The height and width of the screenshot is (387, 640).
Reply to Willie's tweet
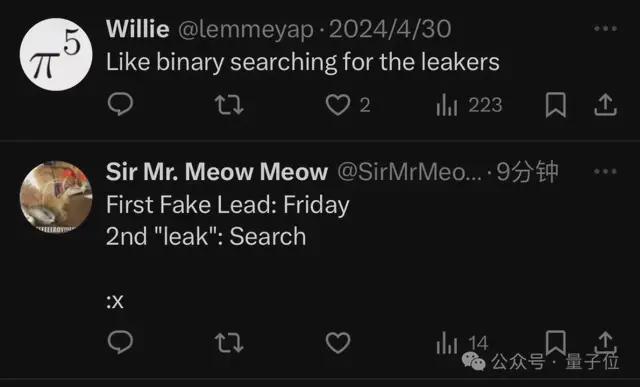[120, 105]
